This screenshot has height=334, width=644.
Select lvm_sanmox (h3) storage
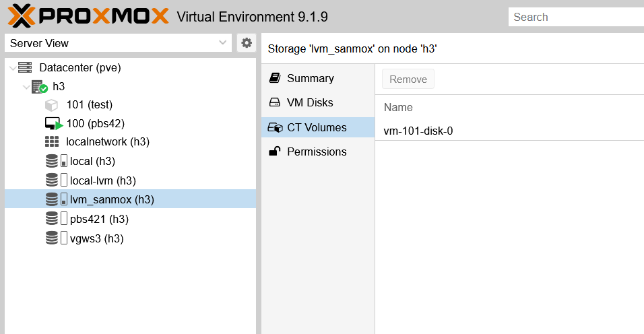click(112, 199)
